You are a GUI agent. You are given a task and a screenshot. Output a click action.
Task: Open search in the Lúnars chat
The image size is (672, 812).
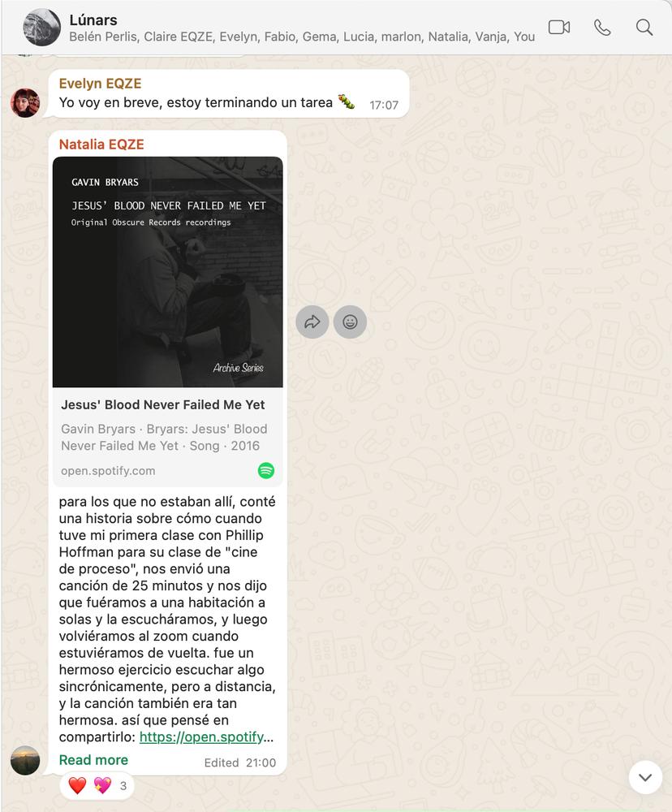(x=644, y=27)
